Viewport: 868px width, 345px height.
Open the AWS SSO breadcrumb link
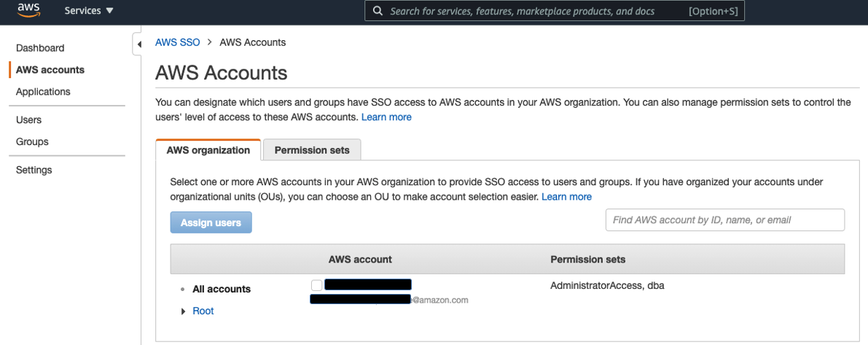point(177,42)
